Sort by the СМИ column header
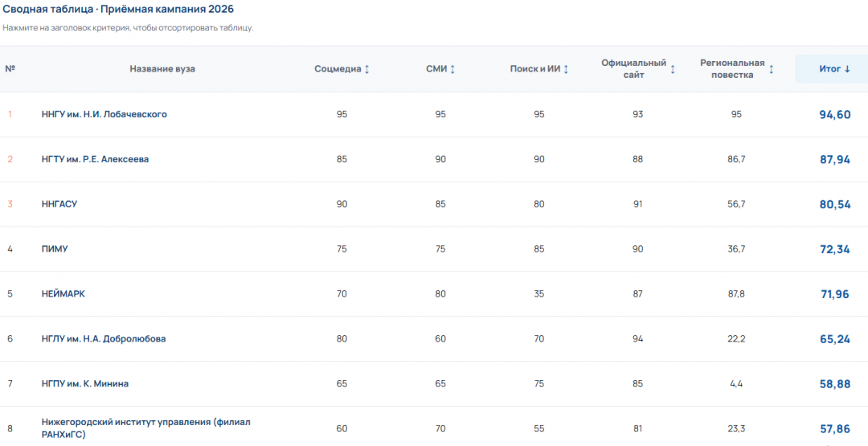Image resolution: width=868 pixels, height=446 pixels. click(x=440, y=69)
